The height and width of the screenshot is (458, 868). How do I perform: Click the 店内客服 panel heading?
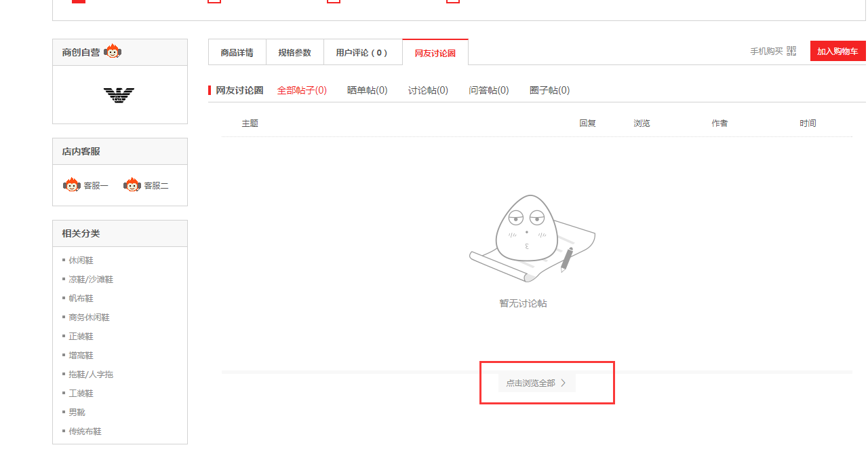point(81,151)
